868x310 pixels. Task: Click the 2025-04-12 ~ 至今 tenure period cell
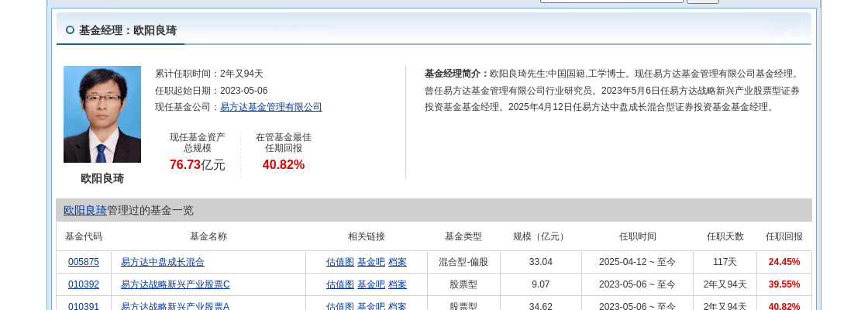click(x=638, y=262)
